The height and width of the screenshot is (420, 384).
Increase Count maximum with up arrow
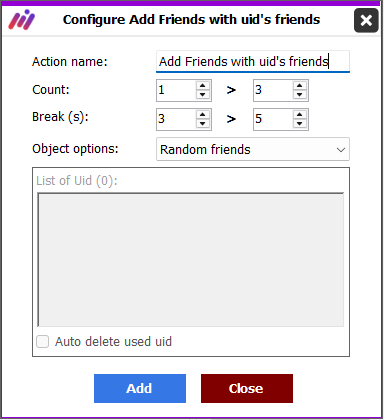[299, 86]
